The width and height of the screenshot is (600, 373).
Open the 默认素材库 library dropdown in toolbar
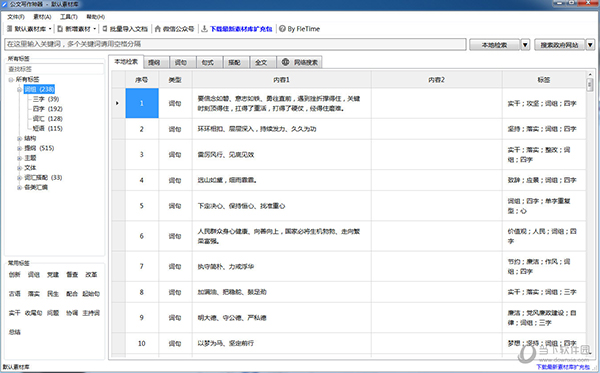pyautogui.click(x=29, y=29)
